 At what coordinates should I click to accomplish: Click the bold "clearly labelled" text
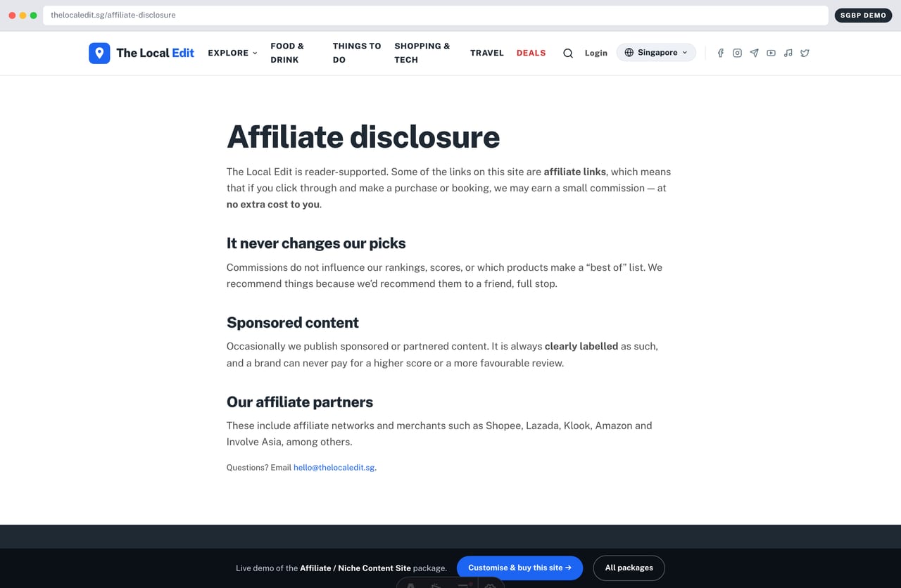tap(581, 346)
